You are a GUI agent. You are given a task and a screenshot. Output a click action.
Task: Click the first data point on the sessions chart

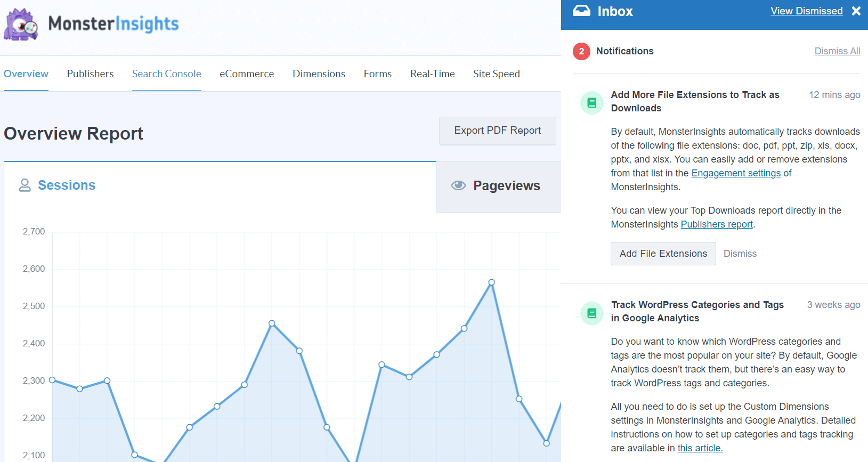pos(52,380)
